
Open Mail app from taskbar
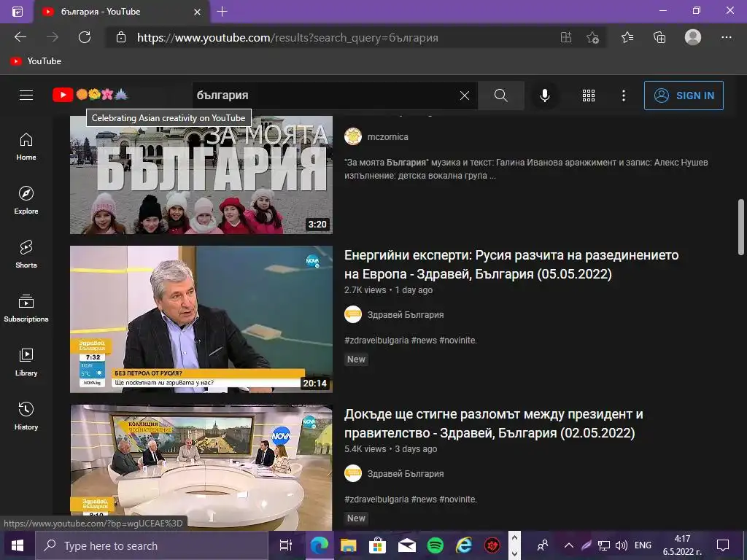point(406,545)
